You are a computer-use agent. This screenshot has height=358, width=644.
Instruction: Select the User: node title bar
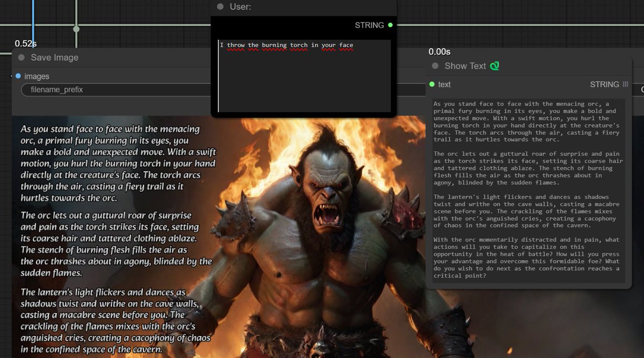click(304, 6)
